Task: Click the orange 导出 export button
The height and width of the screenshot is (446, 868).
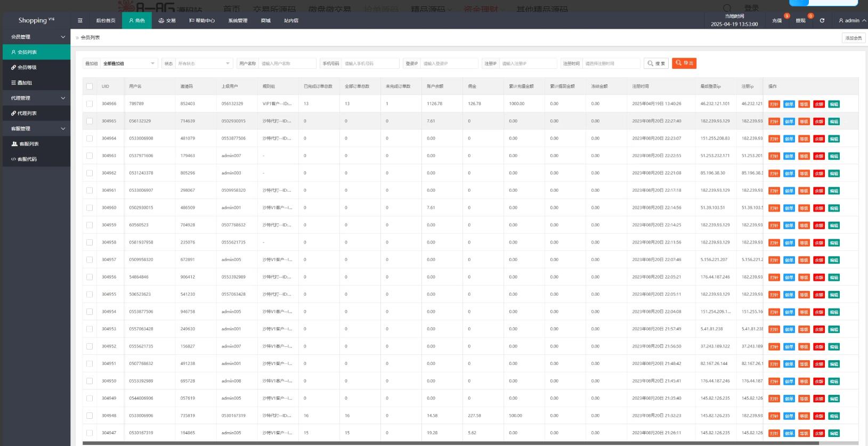Action: pyautogui.click(x=684, y=63)
